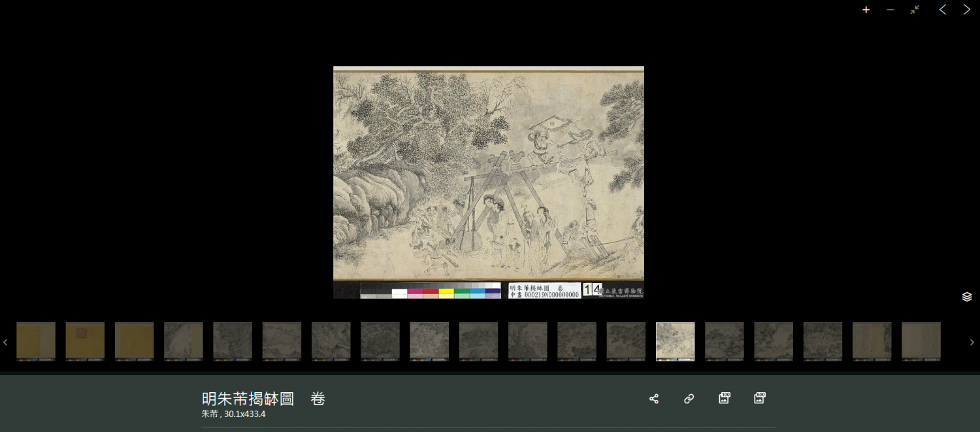
Task: Zoom out with the minus icon
Action: click(890, 10)
